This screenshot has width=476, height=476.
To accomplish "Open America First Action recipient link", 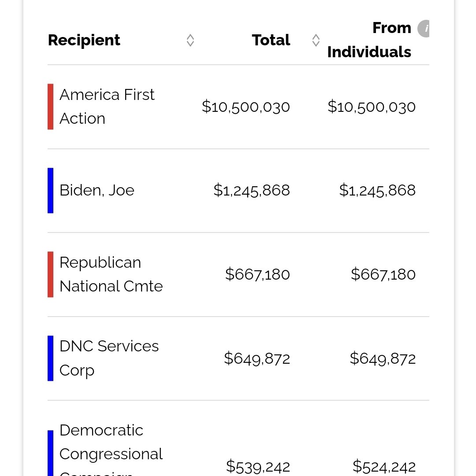I will click(x=107, y=107).
